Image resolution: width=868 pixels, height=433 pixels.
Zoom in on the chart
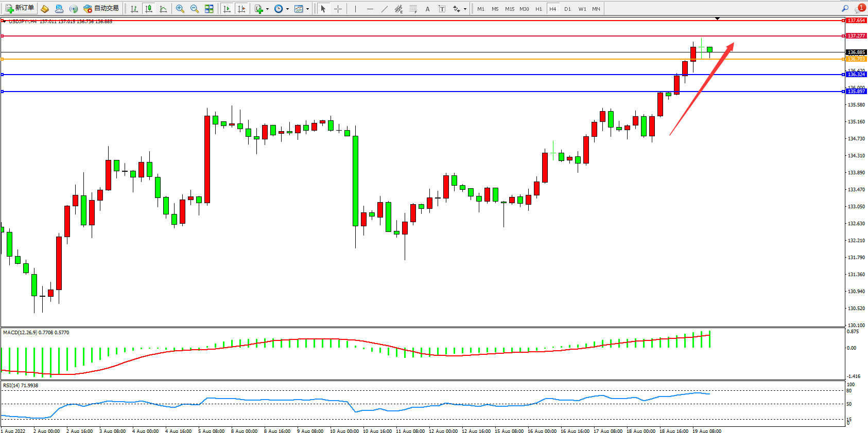(x=180, y=9)
